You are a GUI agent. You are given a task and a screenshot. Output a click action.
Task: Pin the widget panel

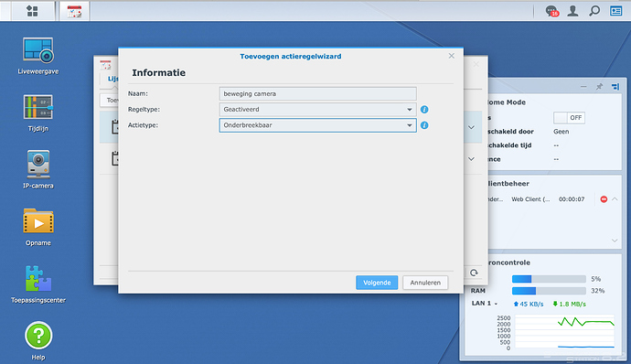(599, 87)
